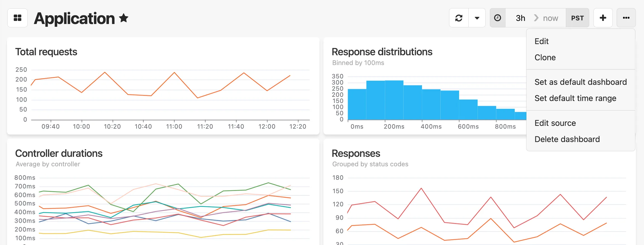Select the now time range end
This screenshot has height=245, width=644.
[x=550, y=18]
